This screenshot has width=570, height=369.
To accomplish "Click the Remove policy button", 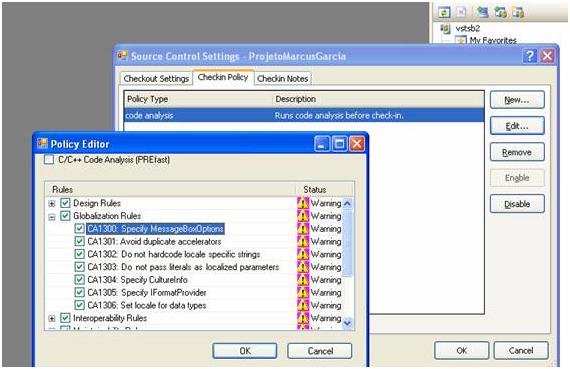I will [x=517, y=152].
